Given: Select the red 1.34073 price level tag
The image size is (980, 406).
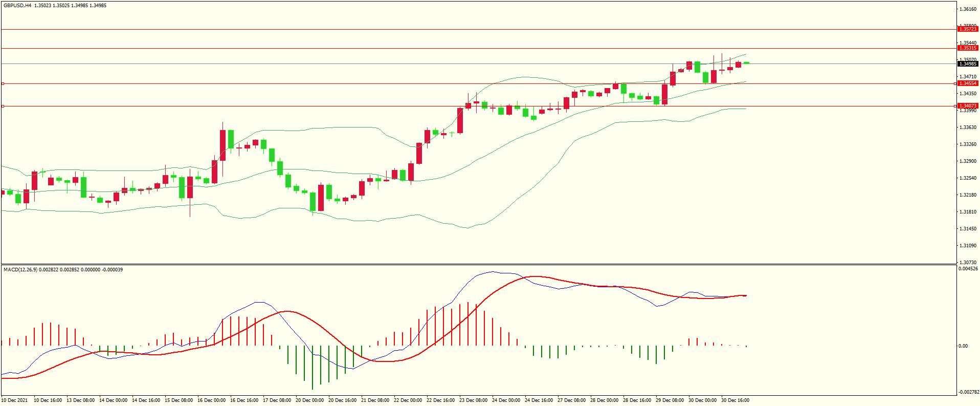Looking at the screenshot, I should click(967, 106).
